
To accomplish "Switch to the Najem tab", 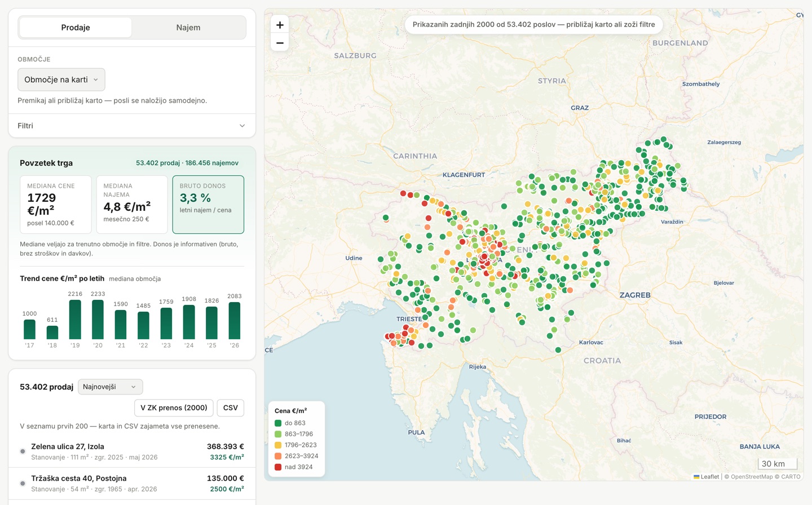I will tap(188, 28).
